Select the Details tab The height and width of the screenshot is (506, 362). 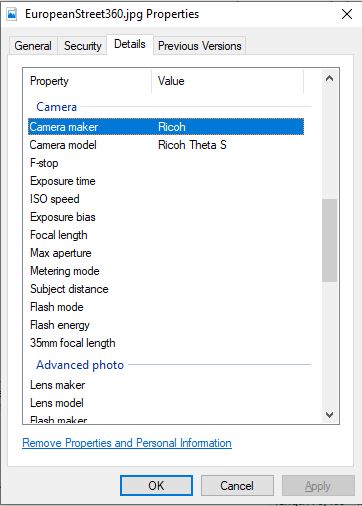pyautogui.click(x=130, y=44)
